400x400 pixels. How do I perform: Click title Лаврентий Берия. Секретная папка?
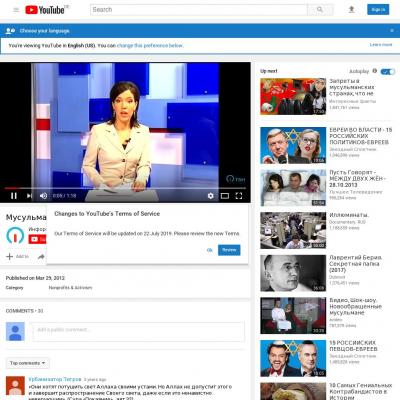click(x=356, y=264)
